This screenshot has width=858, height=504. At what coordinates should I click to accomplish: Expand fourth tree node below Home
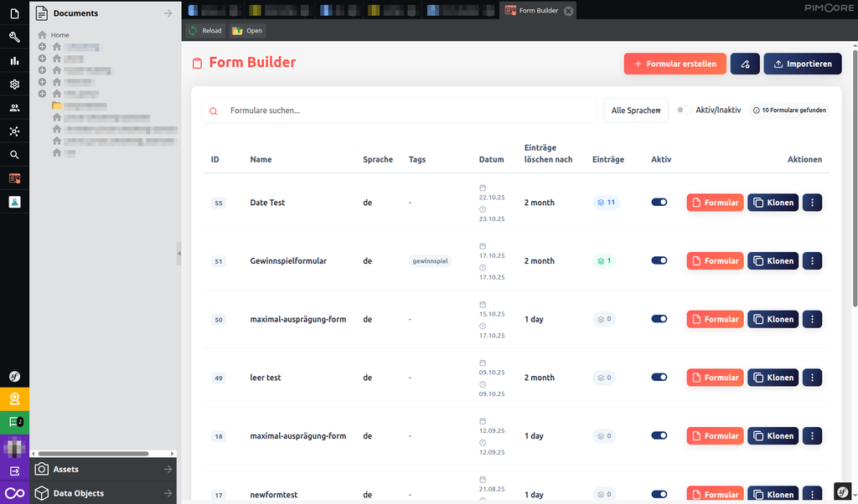pos(42,82)
